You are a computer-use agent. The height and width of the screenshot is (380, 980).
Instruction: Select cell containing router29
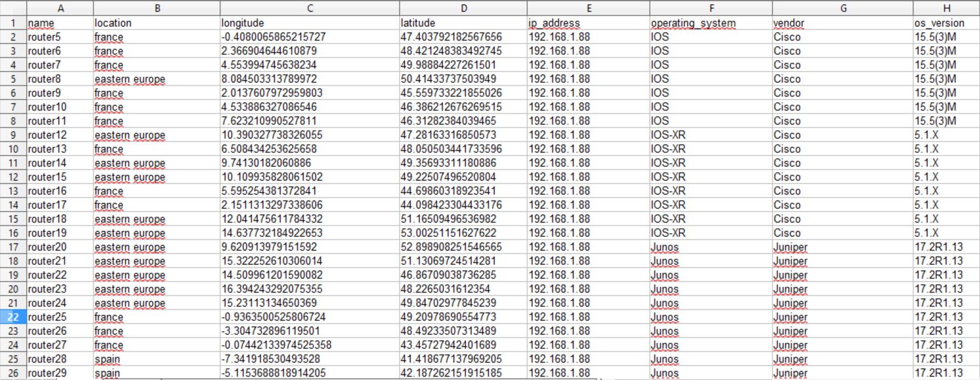[60, 373]
